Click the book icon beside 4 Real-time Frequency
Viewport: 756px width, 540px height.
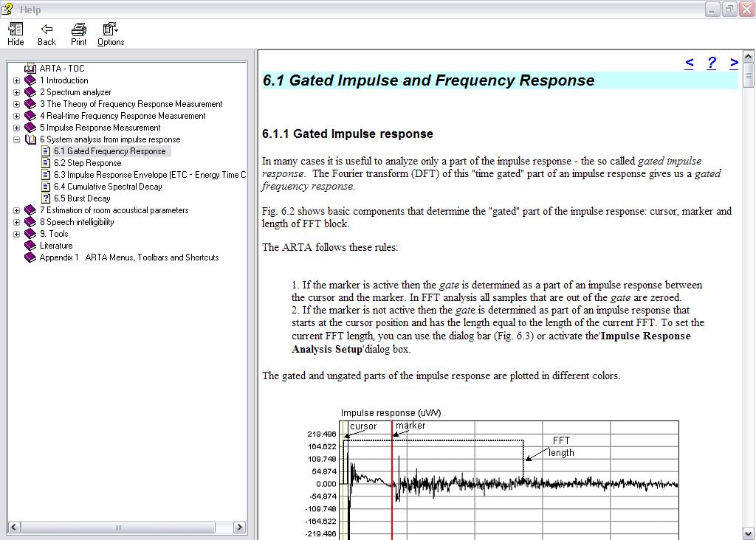(30, 116)
